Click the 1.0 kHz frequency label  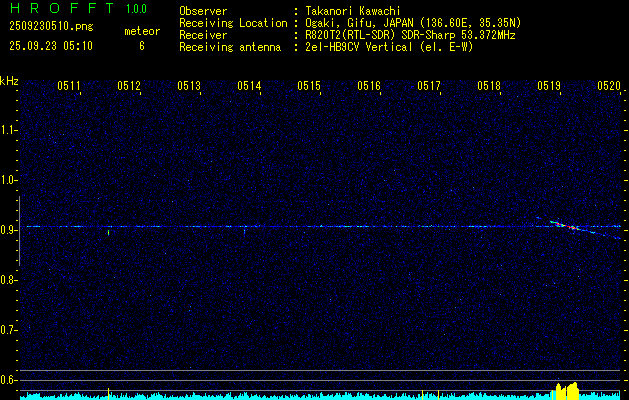tap(8, 180)
